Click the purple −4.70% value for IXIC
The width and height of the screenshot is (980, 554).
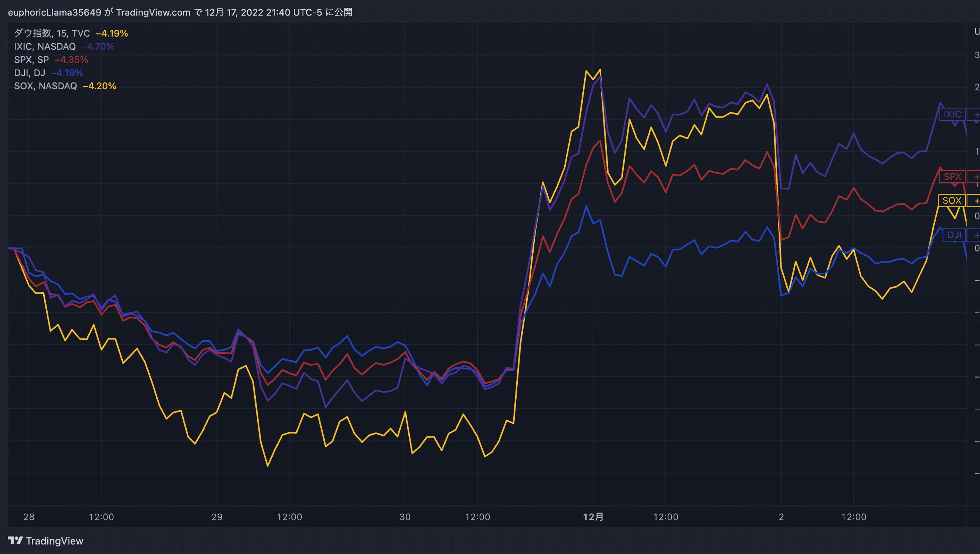tap(97, 47)
